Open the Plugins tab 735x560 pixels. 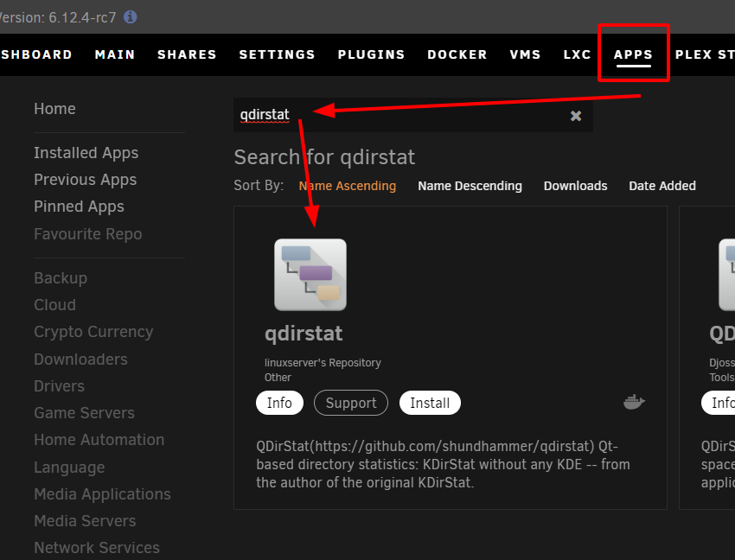[x=371, y=54]
